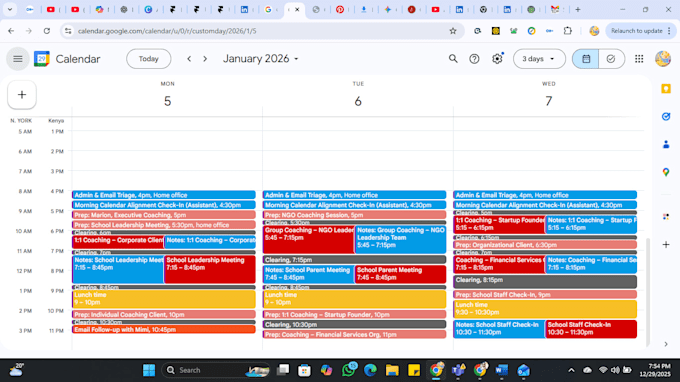Screen dimensions: 680x382
Task: Open calendar search
Action: click(453, 59)
